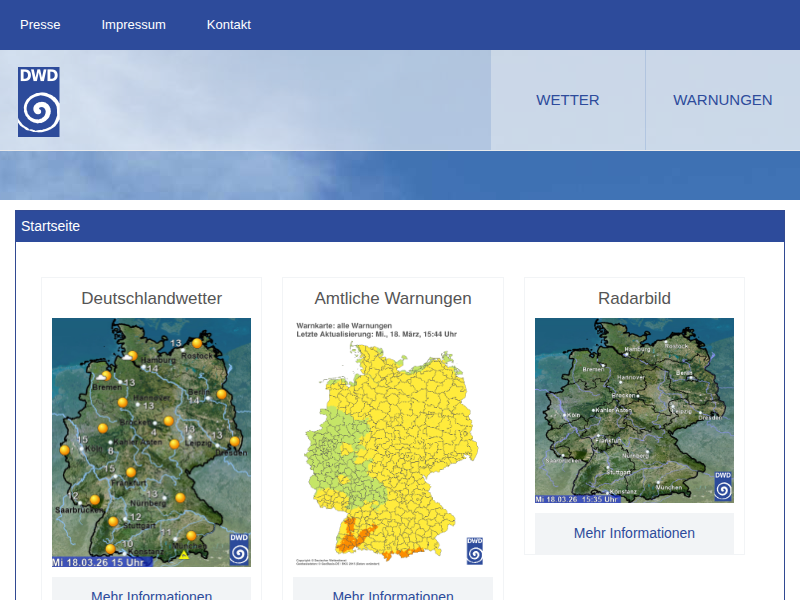Click the Radarbild heading
800x600 pixels.
[634, 298]
